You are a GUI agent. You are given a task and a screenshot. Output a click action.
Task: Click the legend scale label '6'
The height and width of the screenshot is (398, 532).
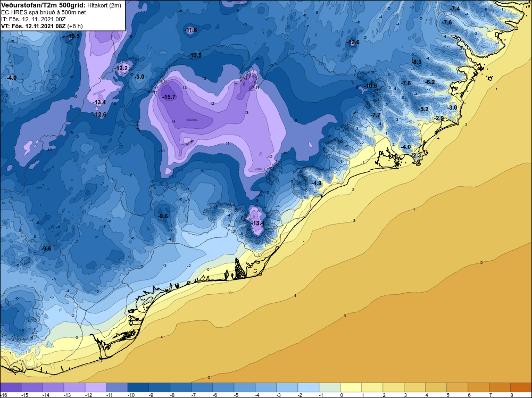[x=469, y=395]
